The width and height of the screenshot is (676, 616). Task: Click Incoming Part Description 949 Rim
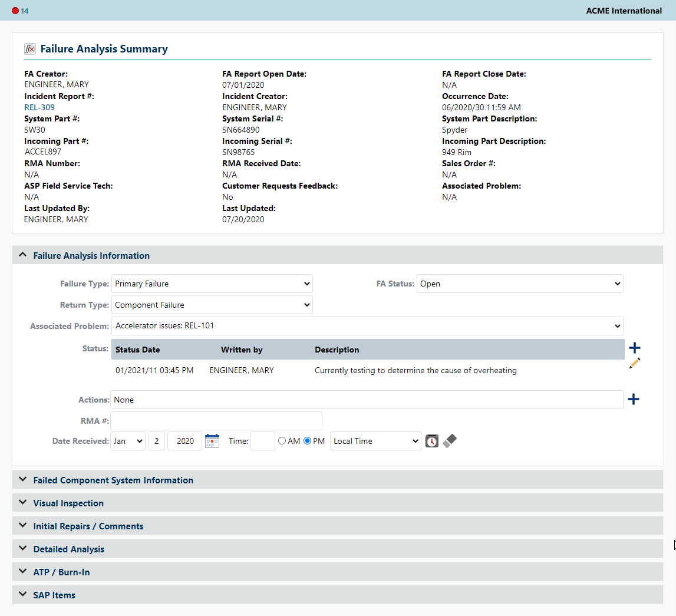457,152
